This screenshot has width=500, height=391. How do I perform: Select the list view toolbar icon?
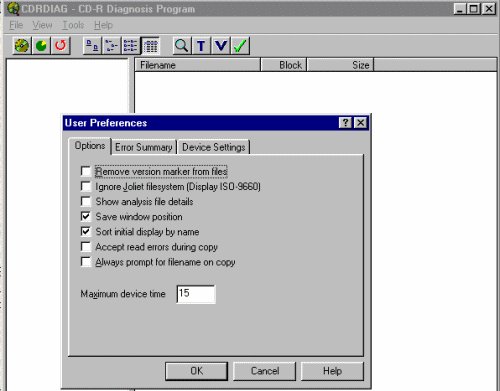[x=131, y=45]
